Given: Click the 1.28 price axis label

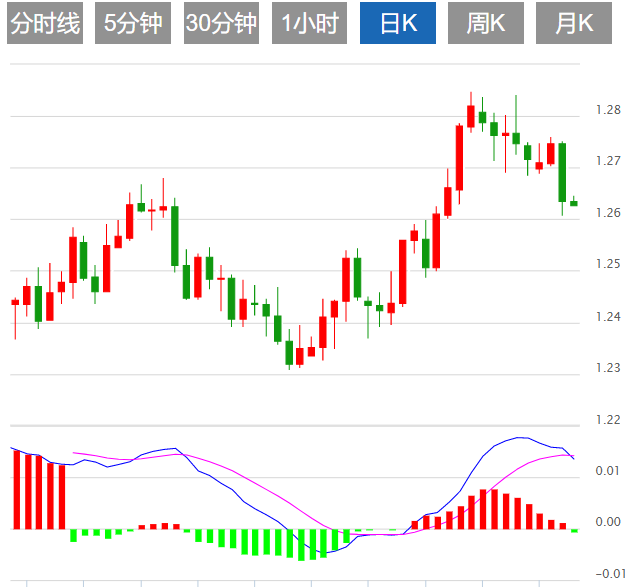Looking at the screenshot, I should pos(608,110).
